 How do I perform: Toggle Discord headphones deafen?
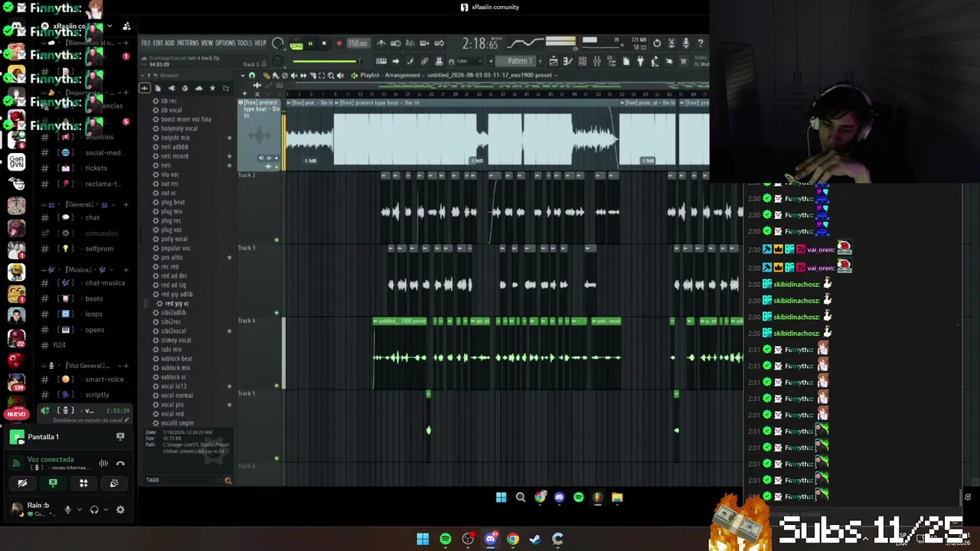[94, 510]
